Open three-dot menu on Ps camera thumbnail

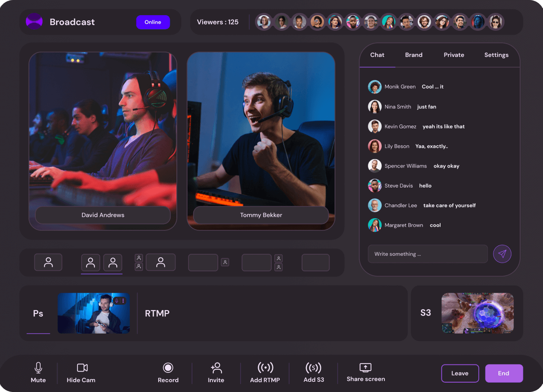point(123,301)
